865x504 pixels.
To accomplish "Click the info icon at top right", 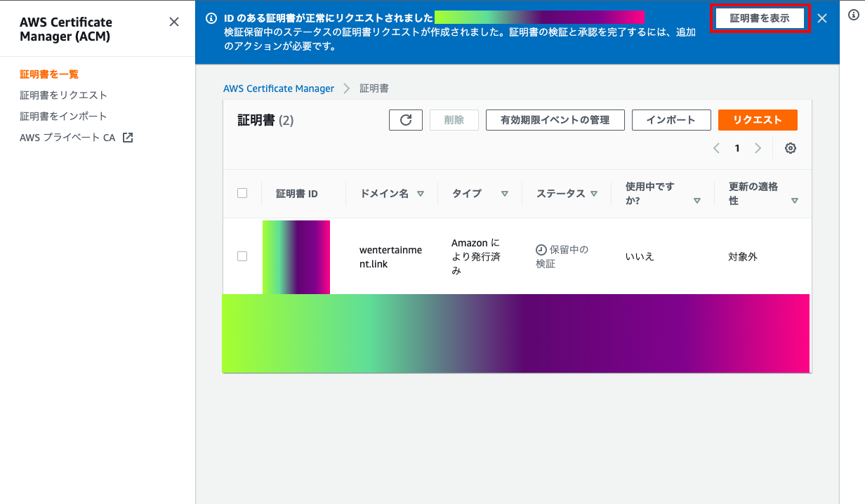I will 854,15.
